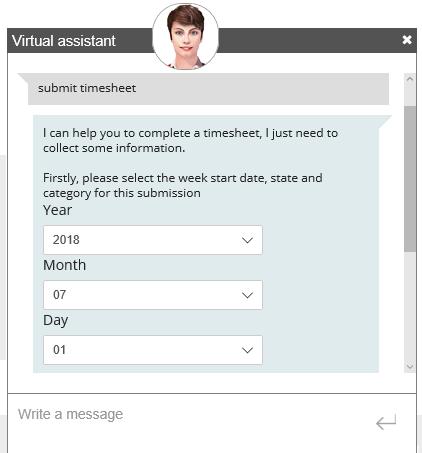Click the chevron arrow in Year field
422x453 pixels.
(x=247, y=240)
